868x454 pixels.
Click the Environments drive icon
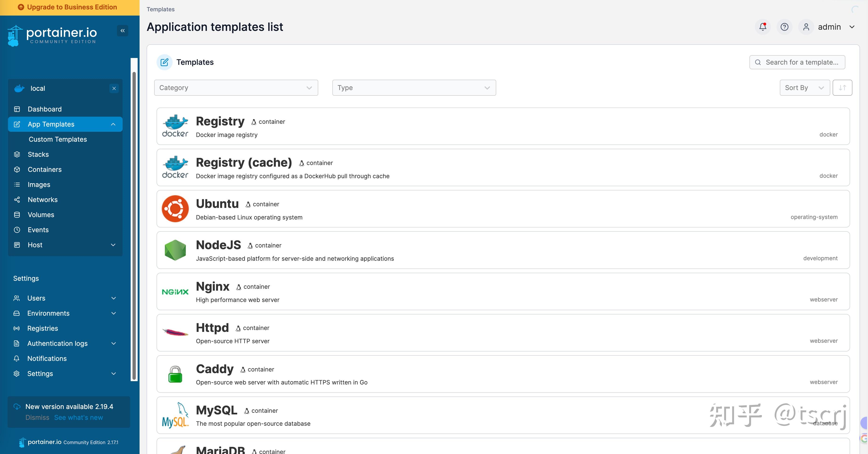(x=17, y=313)
